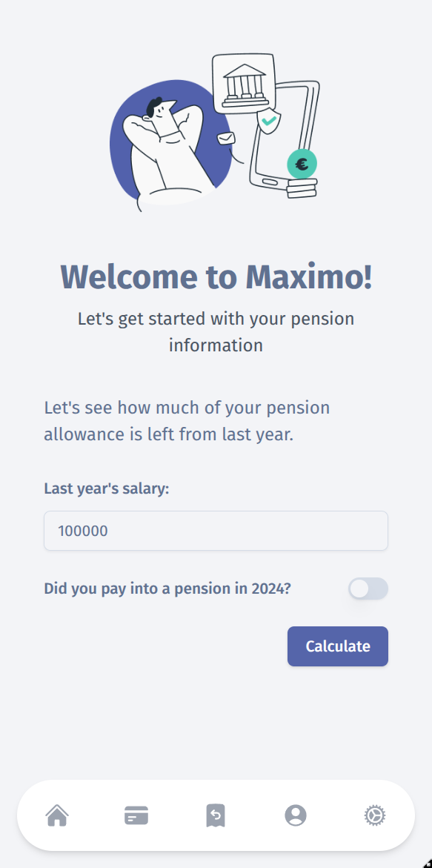The width and height of the screenshot is (432, 868).
Task: Click the salary input showing 100000
Action: tap(216, 531)
